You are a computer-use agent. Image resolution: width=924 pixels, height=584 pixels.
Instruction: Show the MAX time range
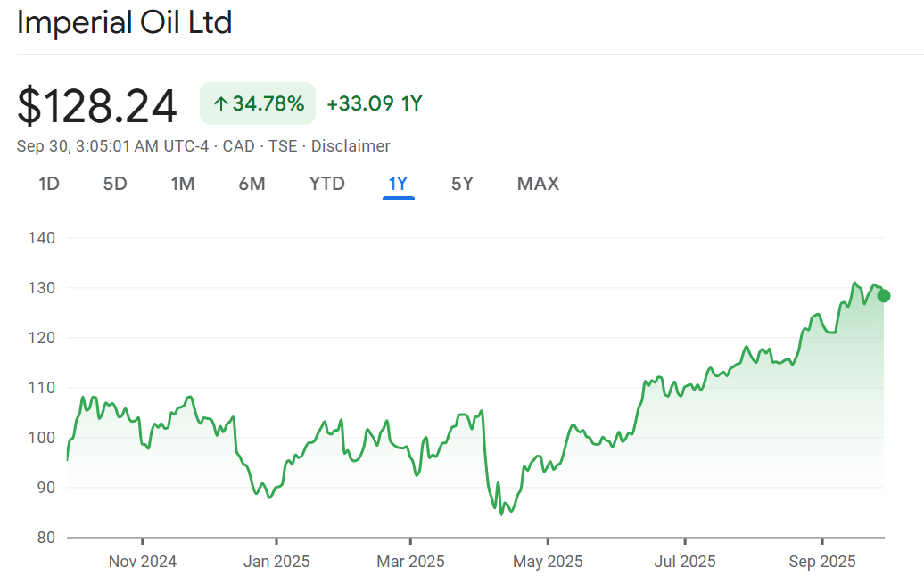coord(538,184)
